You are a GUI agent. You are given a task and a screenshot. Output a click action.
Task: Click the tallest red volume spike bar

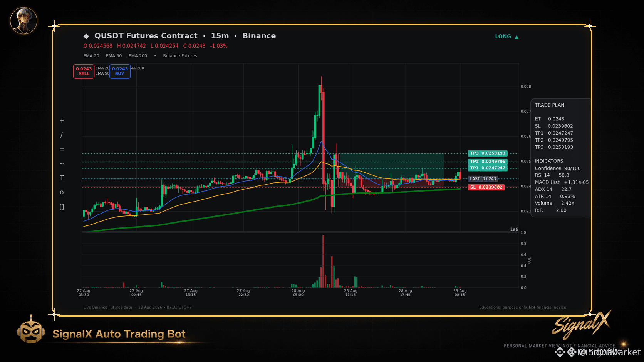[x=323, y=261]
